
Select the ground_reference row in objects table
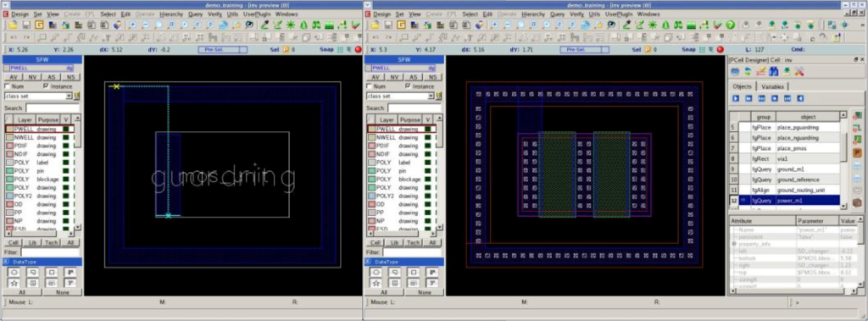[784, 180]
